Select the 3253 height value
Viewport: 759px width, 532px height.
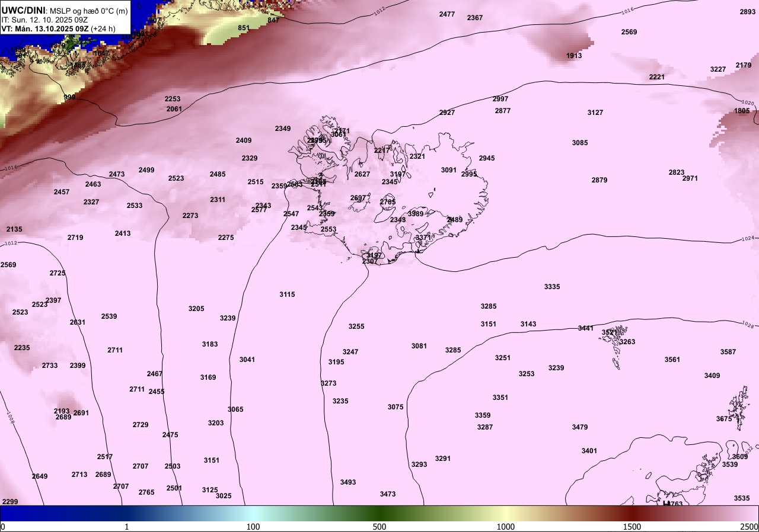pyautogui.click(x=527, y=374)
